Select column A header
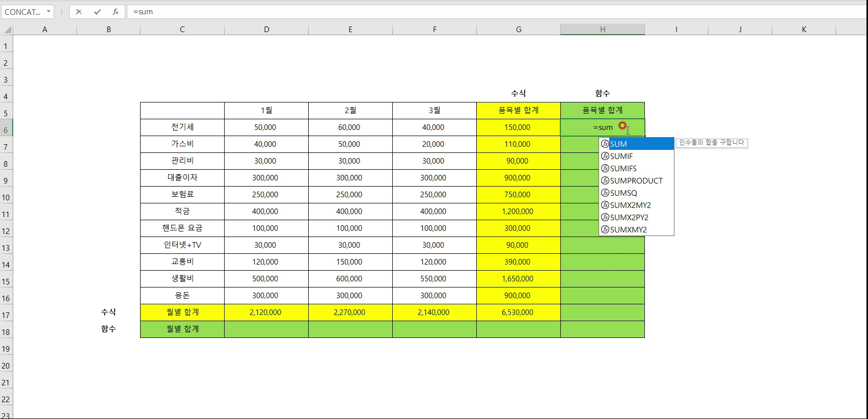This screenshot has width=868, height=419. (x=45, y=30)
